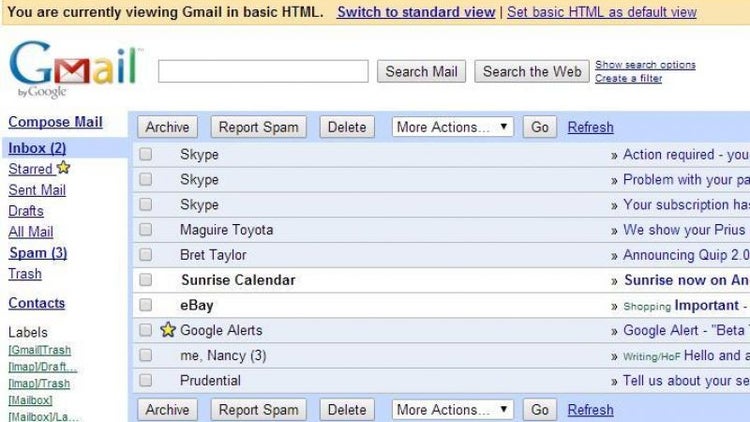The height and width of the screenshot is (422, 750).
Task: Click bottom Report Spam button
Action: click(258, 410)
